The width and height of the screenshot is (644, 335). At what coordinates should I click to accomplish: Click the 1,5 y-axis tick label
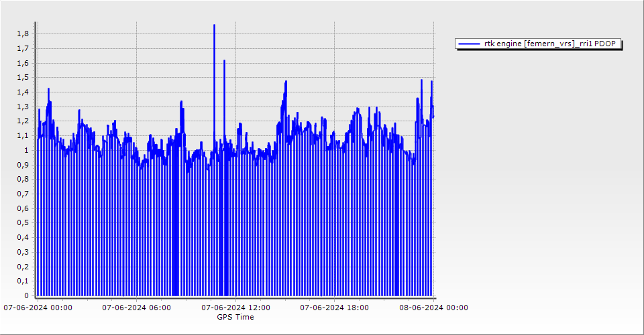pyautogui.click(x=22, y=78)
